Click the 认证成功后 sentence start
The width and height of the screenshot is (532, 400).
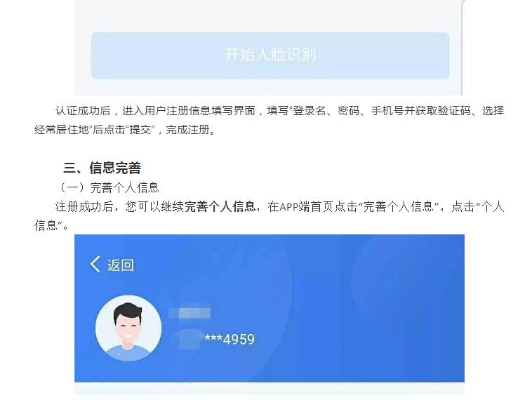click(x=83, y=111)
